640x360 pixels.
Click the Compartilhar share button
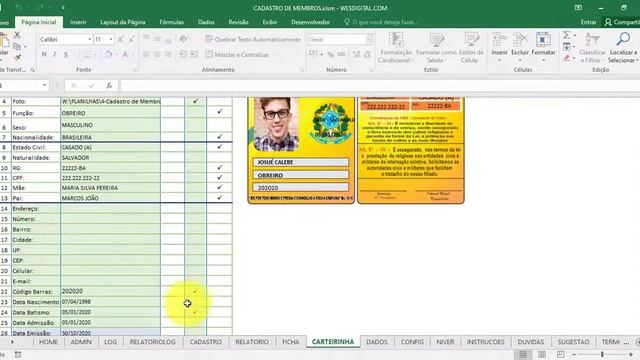pos(622,22)
